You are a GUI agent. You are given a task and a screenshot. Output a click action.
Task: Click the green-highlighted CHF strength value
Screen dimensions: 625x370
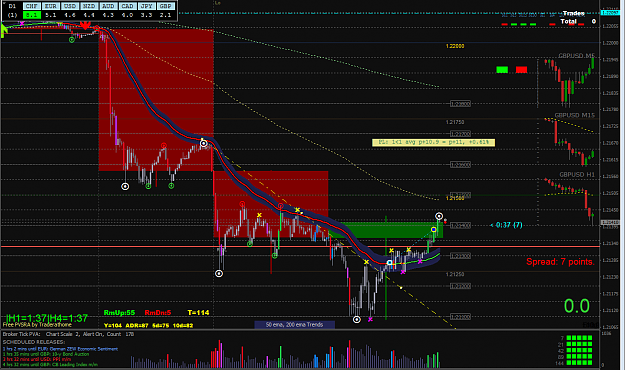pos(31,15)
